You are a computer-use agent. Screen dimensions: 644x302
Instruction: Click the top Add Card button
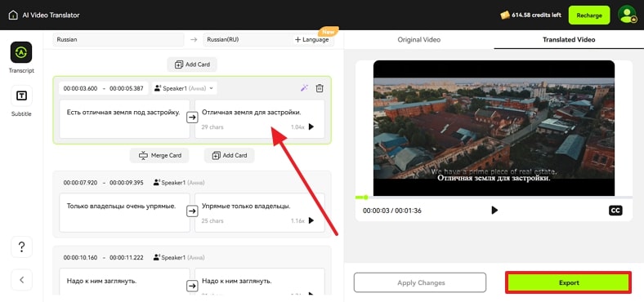tap(192, 64)
